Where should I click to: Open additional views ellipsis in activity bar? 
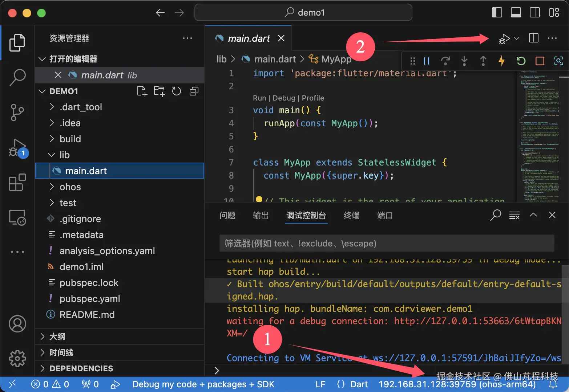pyautogui.click(x=17, y=252)
